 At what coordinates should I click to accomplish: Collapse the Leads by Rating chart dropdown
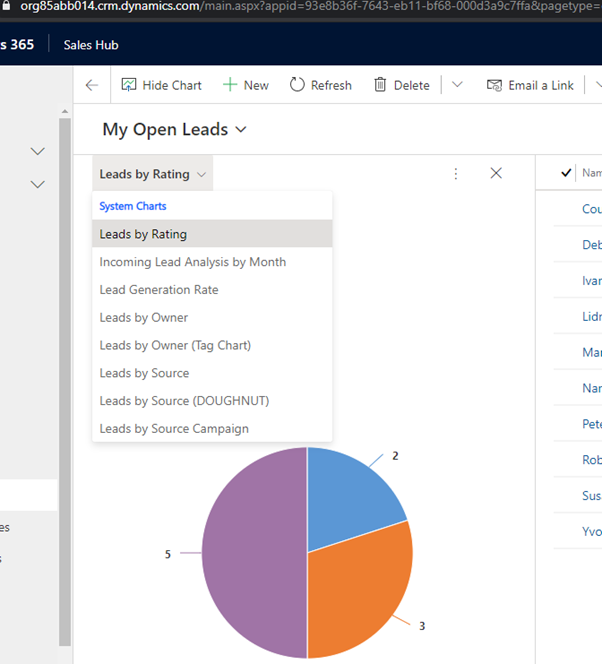click(153, 174)
